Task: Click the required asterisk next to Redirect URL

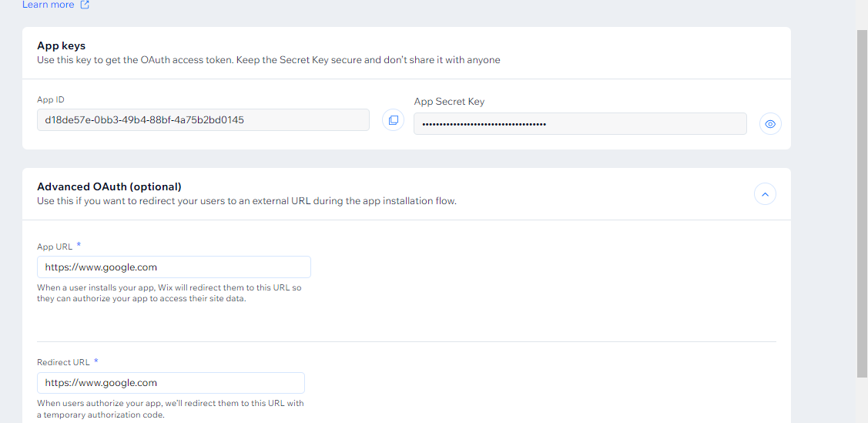Action: [x=96, y=361]
